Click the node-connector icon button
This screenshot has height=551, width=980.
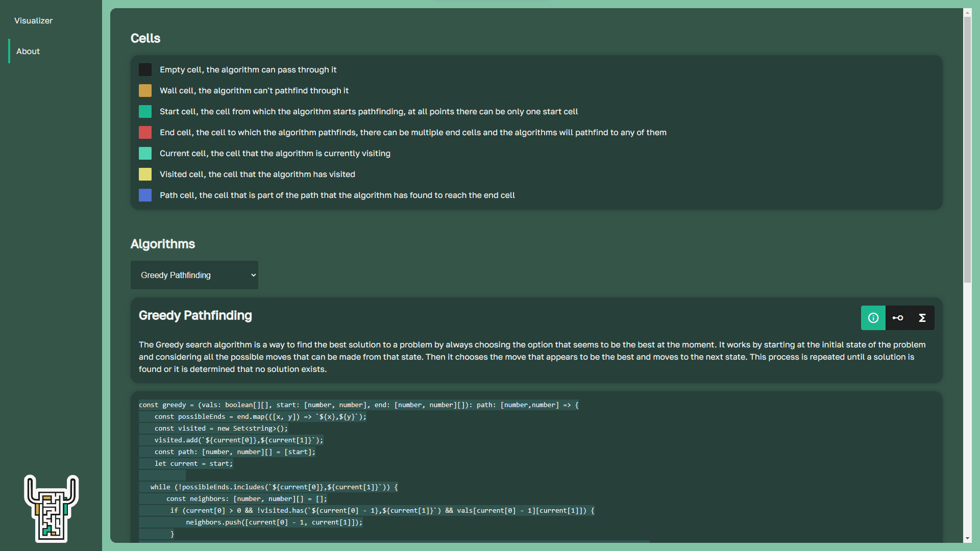click(898, 318)
